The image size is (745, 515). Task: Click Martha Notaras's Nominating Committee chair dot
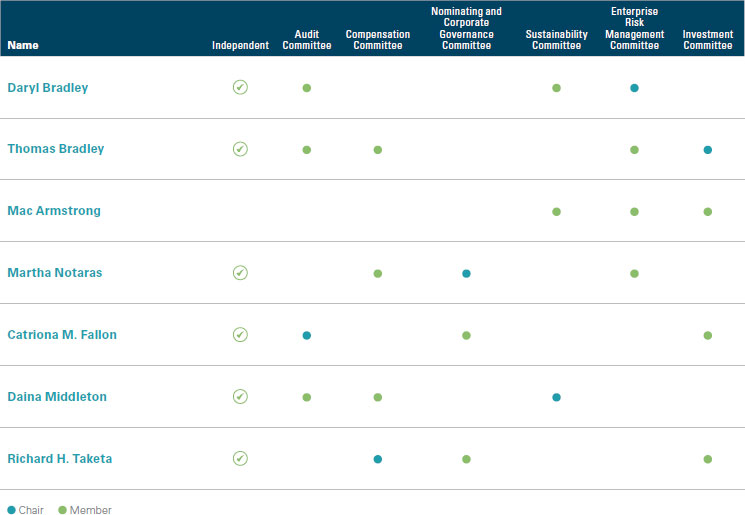(x=466, y=273)
